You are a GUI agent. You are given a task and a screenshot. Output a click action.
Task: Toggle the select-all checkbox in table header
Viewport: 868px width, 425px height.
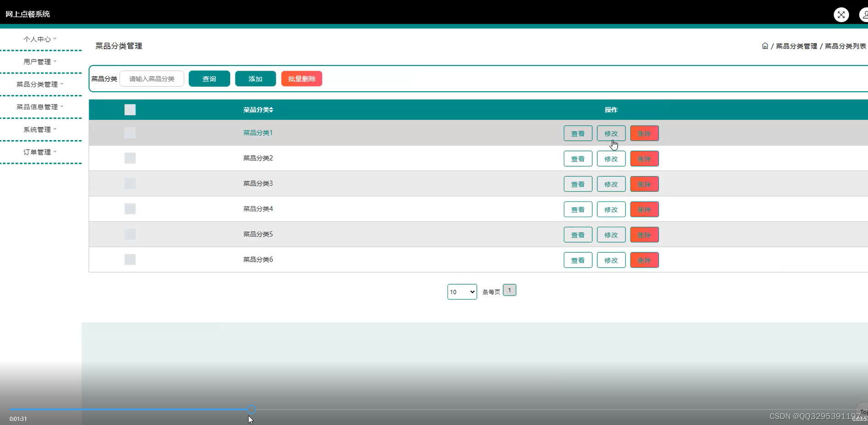[x=130, y=110]
